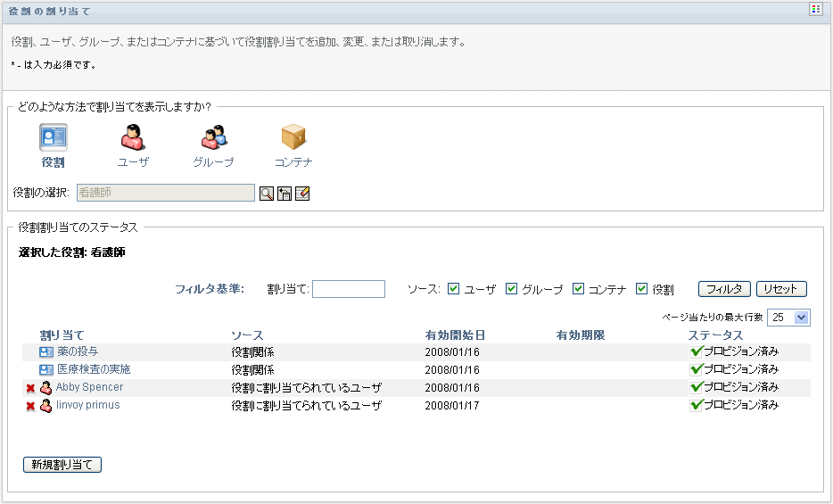The image size is (833, 504).
Task: Sort by the 有効期限 column header
Action: 580,335
